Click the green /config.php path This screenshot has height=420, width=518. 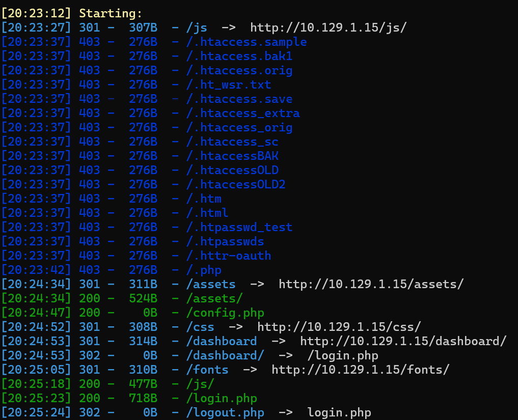pos(225,313)
